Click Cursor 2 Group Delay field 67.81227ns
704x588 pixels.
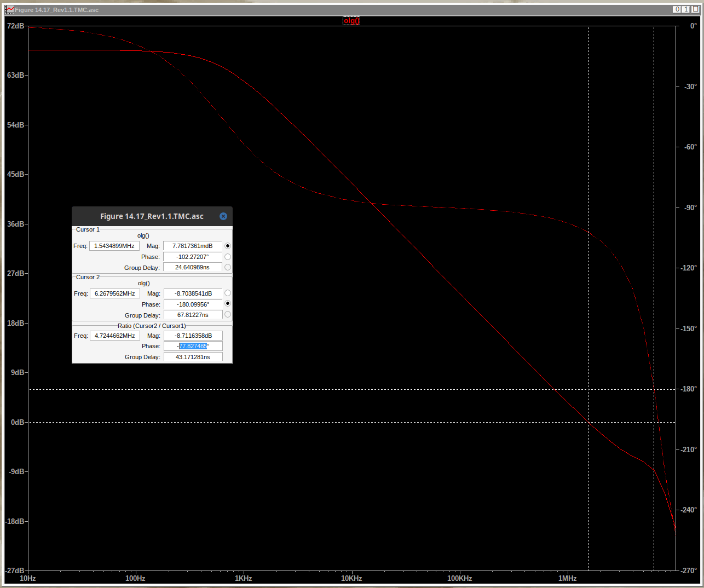(193, 315)
